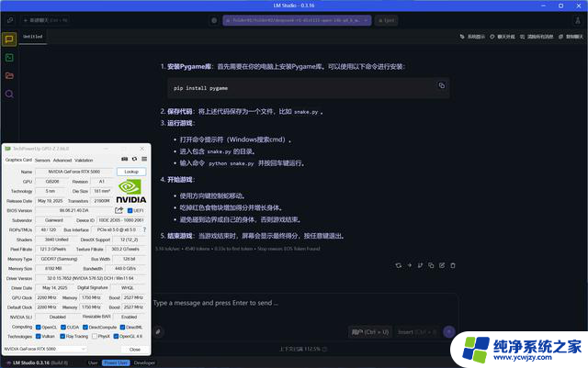
Task: Click the Close button in GPU-Z
Action: [135, 350]
